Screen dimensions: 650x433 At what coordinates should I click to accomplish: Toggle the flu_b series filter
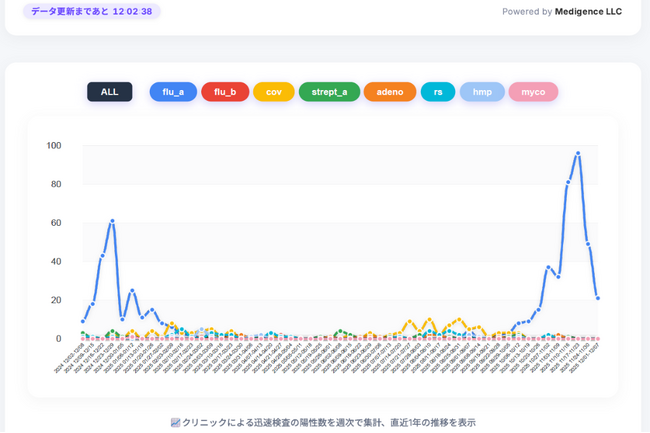coord(225,92)
